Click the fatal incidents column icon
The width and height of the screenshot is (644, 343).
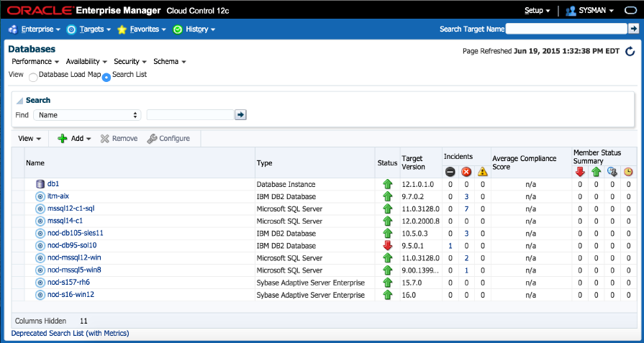(450, 172)
